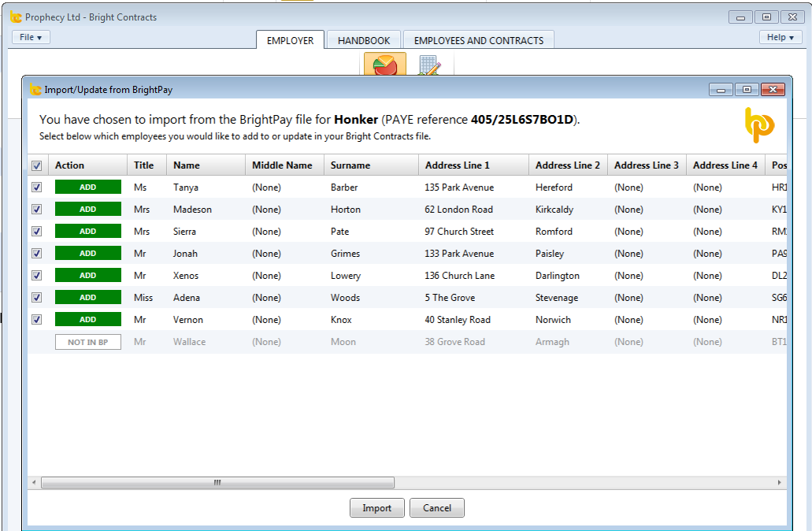The height and width of the screenshot is (531, 812).
Task: Maximize the Import/Update from BrightPay dialog
Action: pyautogui.click(x=747, y=90)
